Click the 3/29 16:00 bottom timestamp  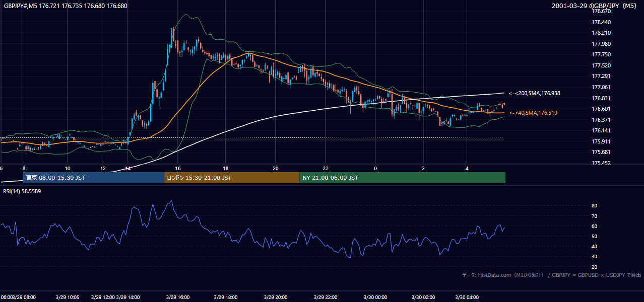(x=177, y=297)
